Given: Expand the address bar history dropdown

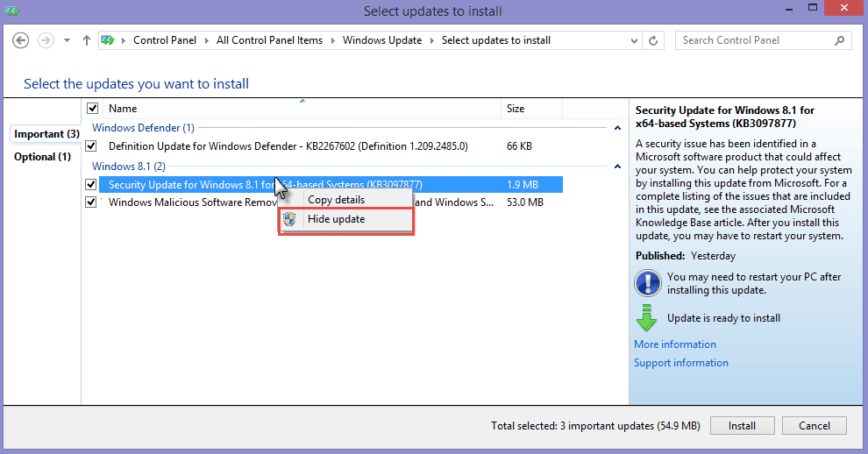Looking at the screenshot, I should coord(634,40).
